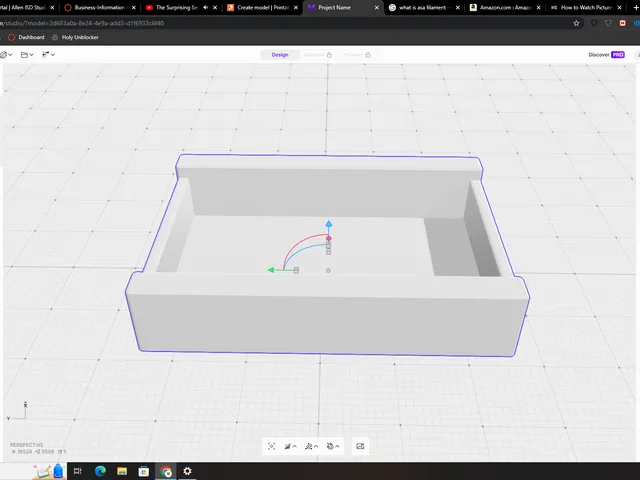Open Discover PRO upgrade link
The width and height of the screenshot is (640, 480).
click(x=606, y=55)
